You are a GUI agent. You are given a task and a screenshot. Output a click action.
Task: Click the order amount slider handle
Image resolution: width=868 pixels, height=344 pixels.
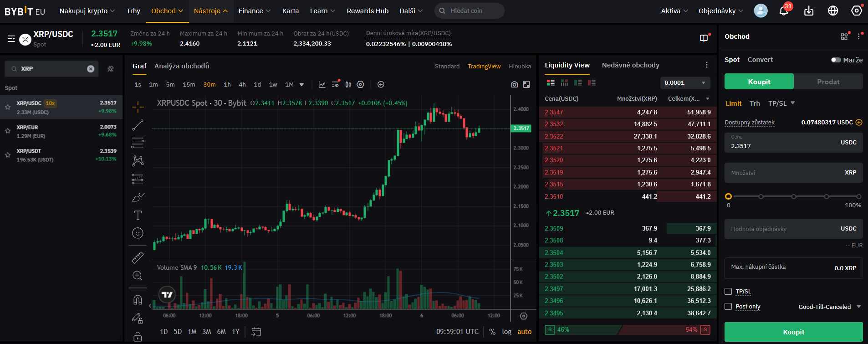coord(728,196)
